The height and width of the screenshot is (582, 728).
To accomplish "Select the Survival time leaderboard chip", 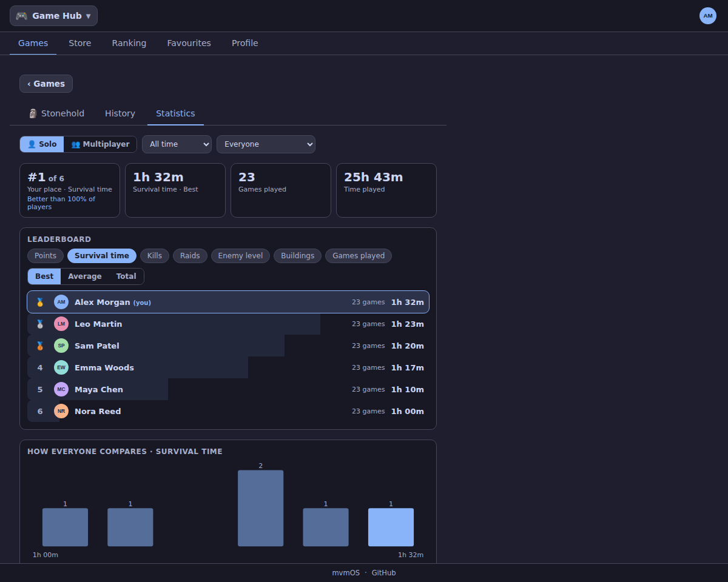I will coord(102,256).
